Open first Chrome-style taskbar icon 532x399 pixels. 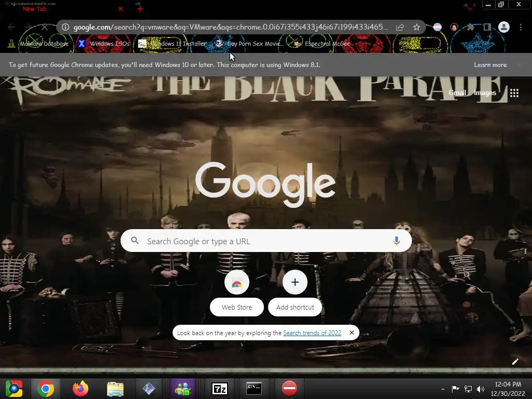point(14,389)
